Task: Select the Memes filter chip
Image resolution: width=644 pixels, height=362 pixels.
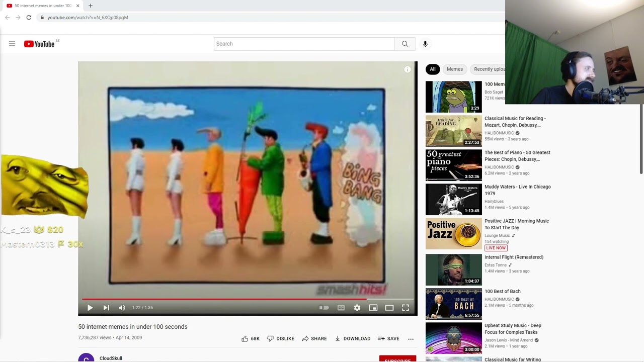Action: pos(455,69)
